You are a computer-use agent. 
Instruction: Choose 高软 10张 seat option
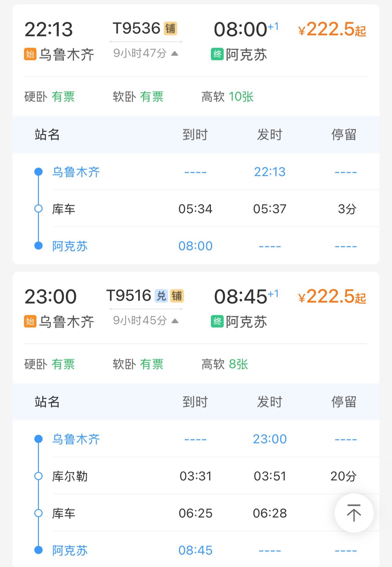click(x=227, y=97)
